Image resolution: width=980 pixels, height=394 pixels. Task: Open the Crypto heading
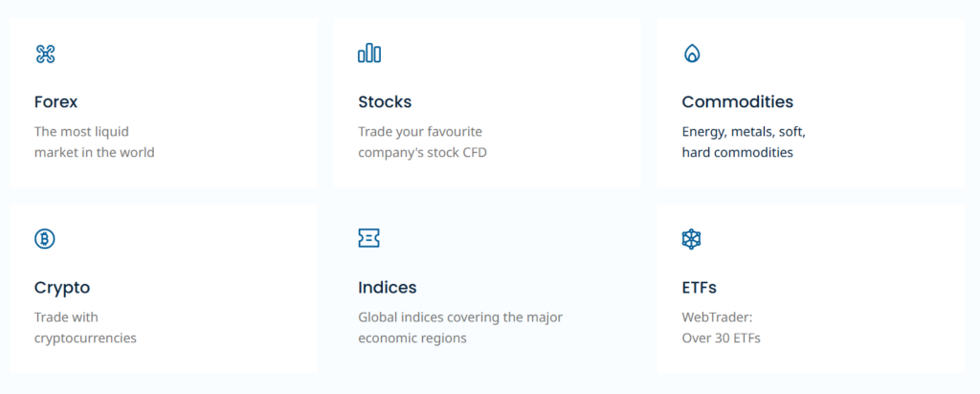pyautogui.click(x=61, y=287)
